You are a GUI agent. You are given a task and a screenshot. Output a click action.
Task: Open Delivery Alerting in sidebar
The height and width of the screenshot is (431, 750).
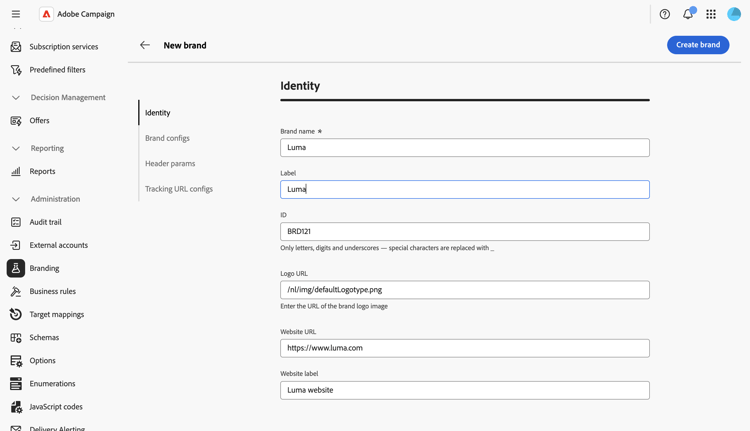pyautogui.click(x=57, y=428)
